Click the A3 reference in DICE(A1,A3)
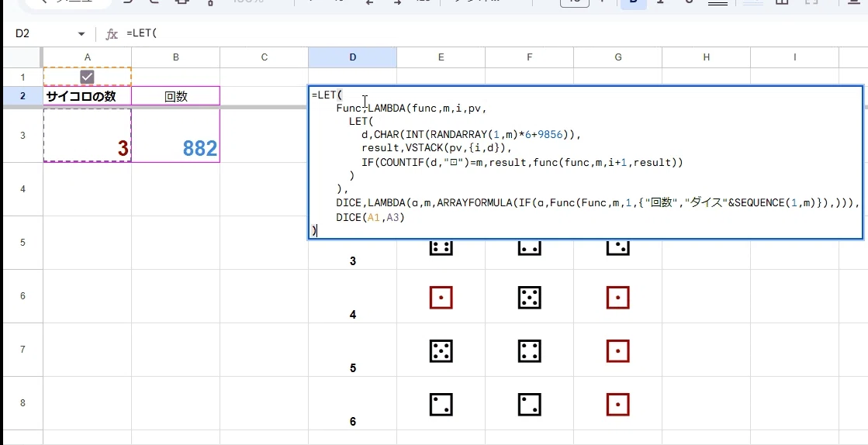Screen dimensions: 868x445 pyautogui.click(x=393, y=218)
